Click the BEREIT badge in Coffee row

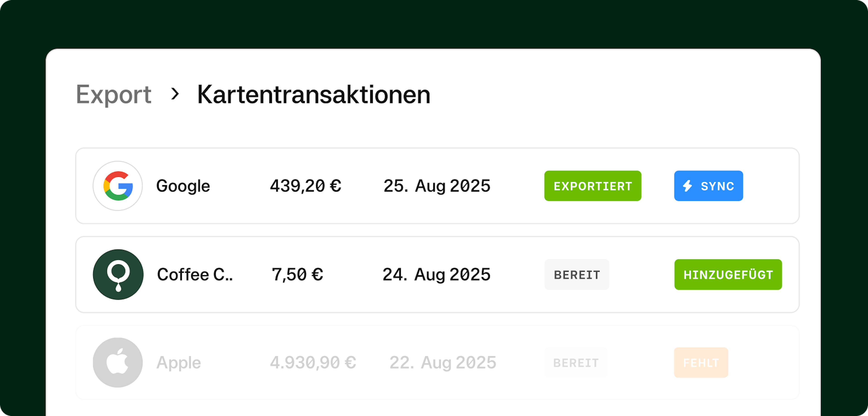tap(577, 275)
